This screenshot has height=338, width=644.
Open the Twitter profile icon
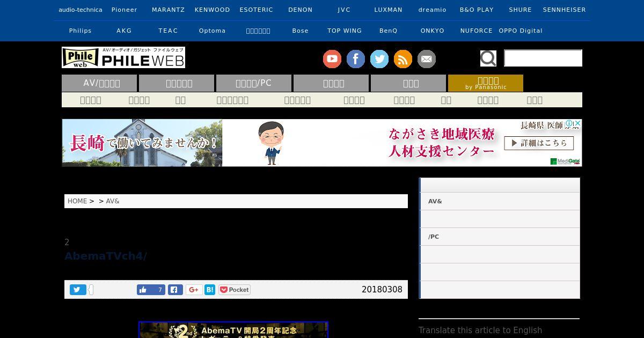379,59
